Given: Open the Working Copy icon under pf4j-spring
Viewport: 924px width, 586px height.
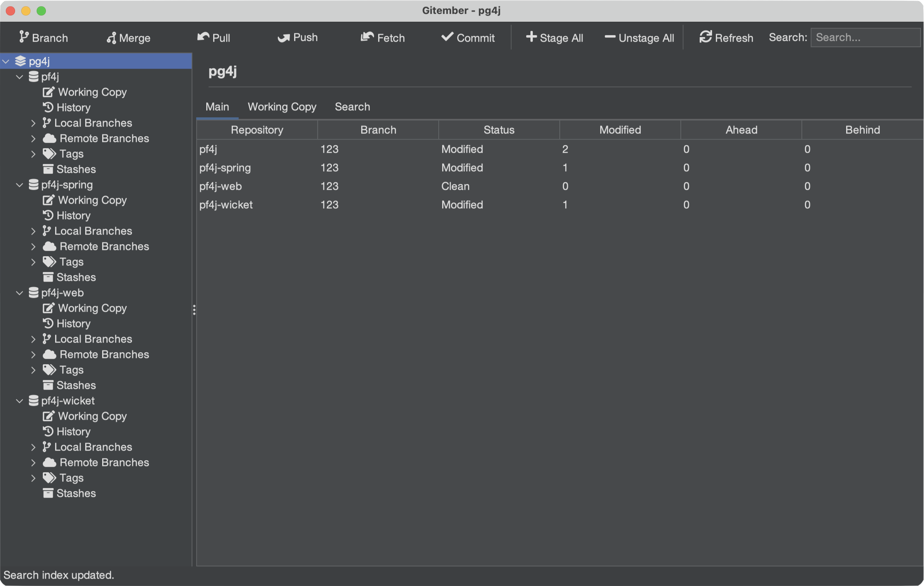Looking at the screenshot, I should (49, 200).
